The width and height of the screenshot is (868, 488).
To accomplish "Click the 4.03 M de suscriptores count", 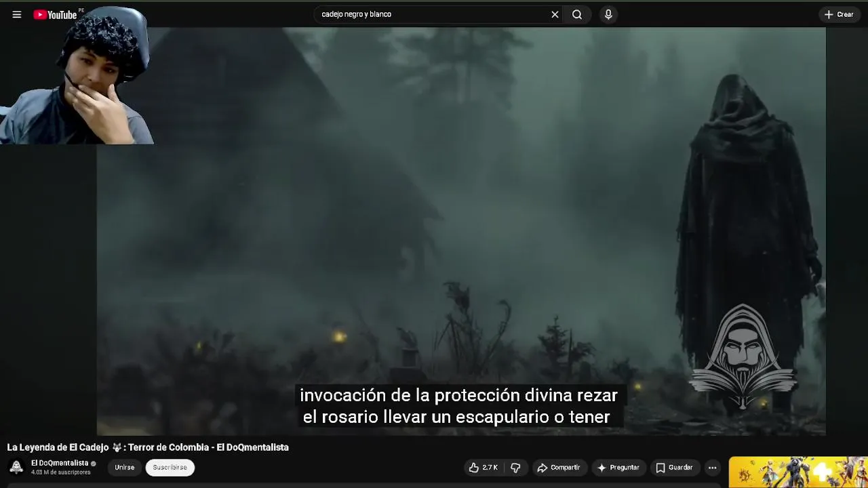I will click(x=60, y=472).
